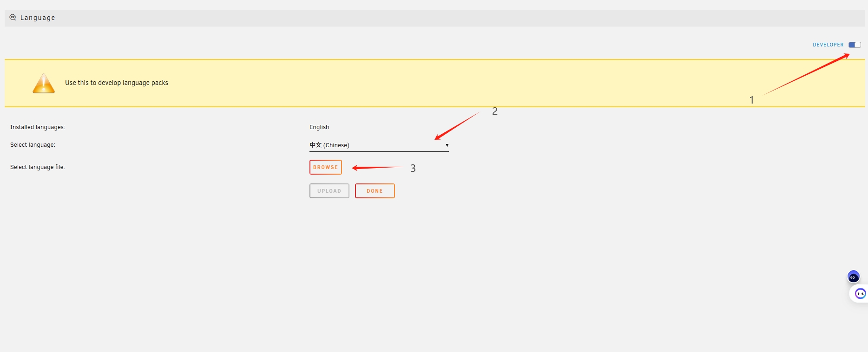Viewport: 868px width, 352px height.
Task: Click the DEVELOPER label text
Action: pyautogui.click(x=828, y=45)
